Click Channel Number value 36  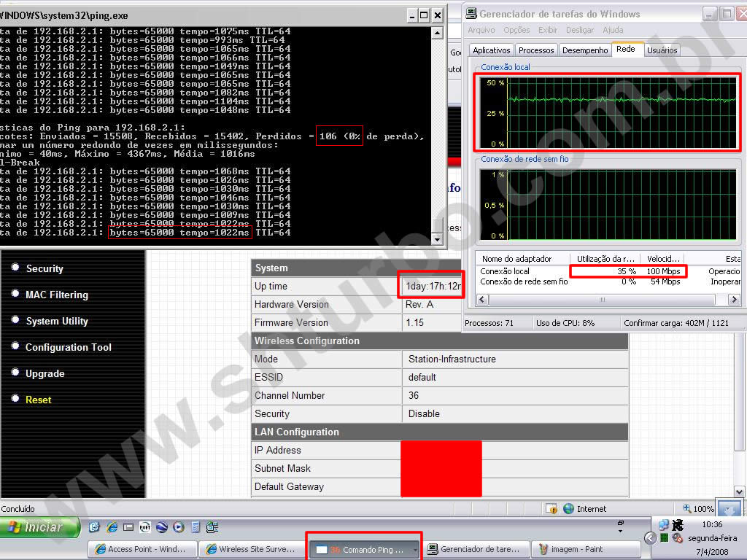pos(414,395)
